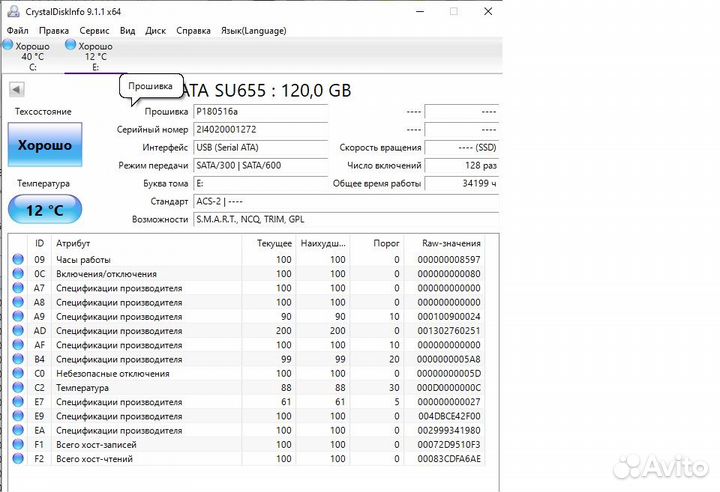Click the status orb of attribute E7
The image size is (720, 492).
click(x=18, y=402)
